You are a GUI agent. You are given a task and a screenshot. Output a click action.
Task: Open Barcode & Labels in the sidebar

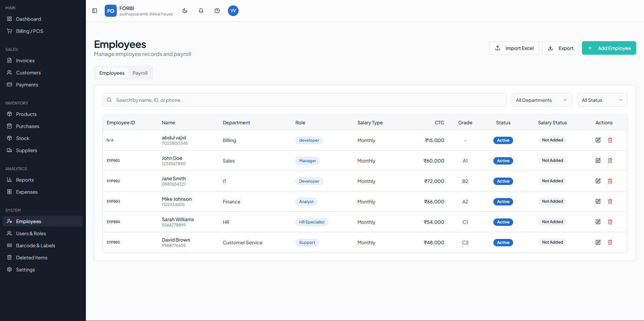(x=36, y=246)
